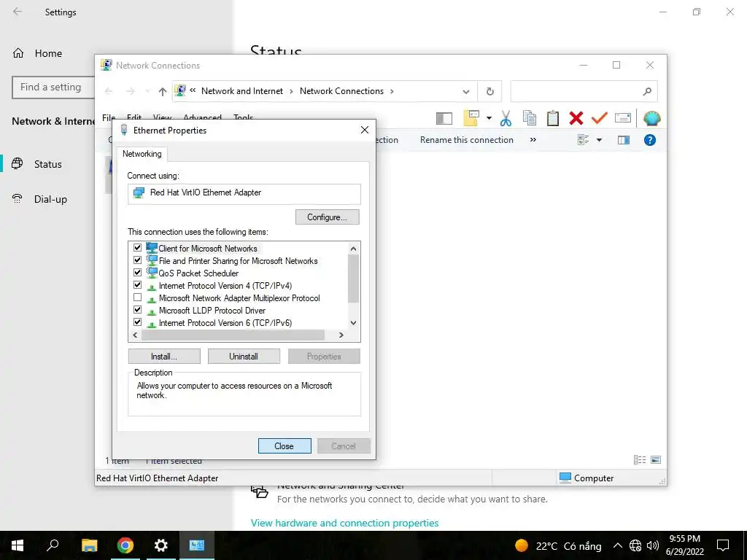Click the Settings back arrow
Viewport: 747px width, 560px height.
tap(18, 12)
